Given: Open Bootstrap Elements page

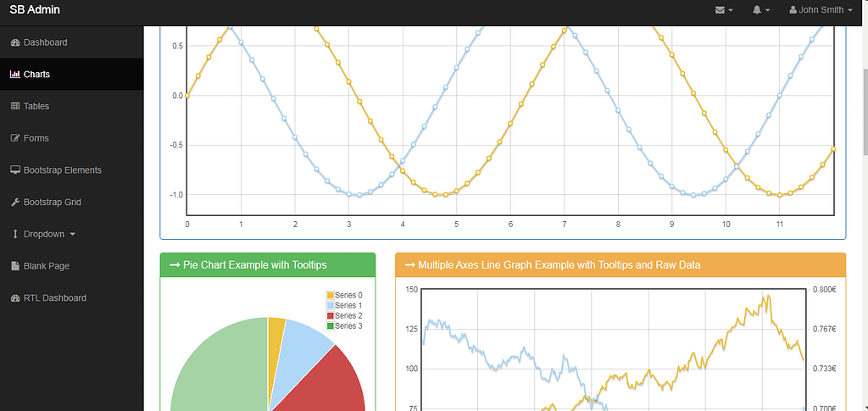Looking at the screenshot, I should coord(71,170).
